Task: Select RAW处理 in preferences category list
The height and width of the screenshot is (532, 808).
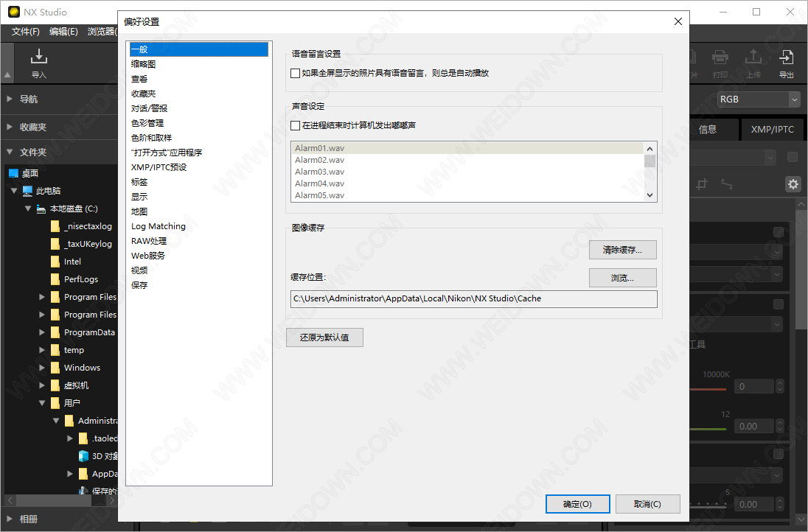Action: pyautogui.click(x=199, y=241)
